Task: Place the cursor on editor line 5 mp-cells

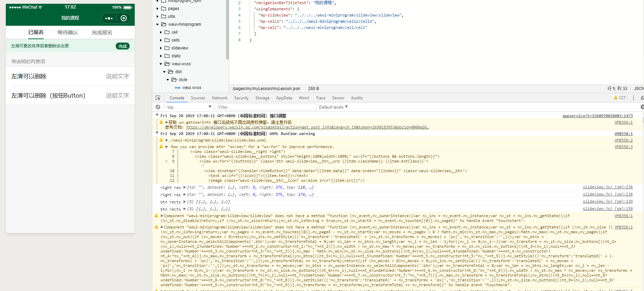Action: tap(318, 21)
